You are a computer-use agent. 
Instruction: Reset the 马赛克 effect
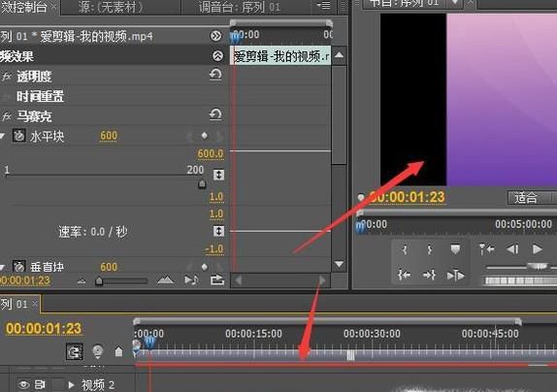pos(215,114)
